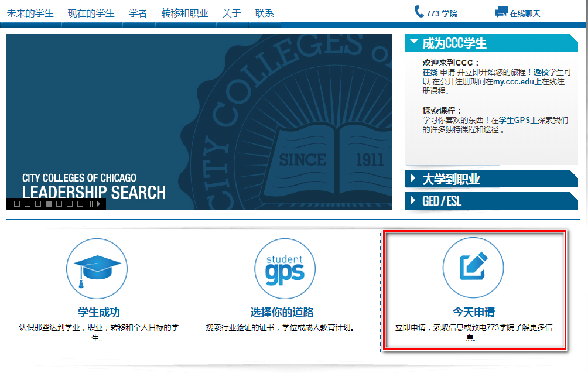Click the description text under 学生成功
588x373 pixels.
point(99,333)
